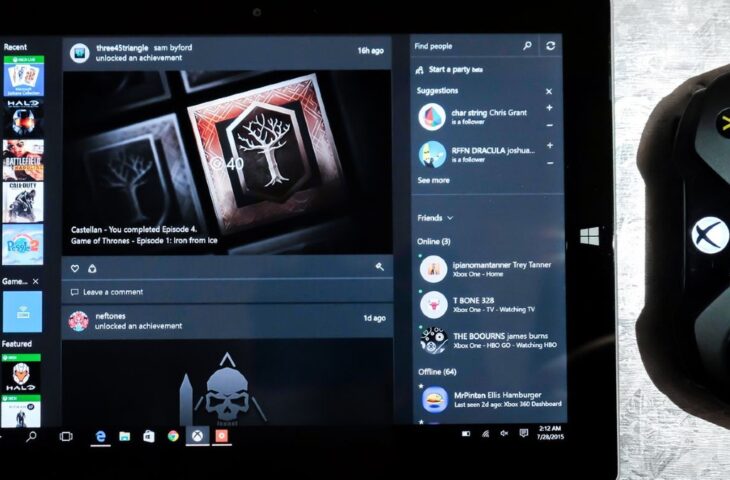Click the Xbox app taskbar icon
Screen dimensions: 730x480
(x=198, y=436)
